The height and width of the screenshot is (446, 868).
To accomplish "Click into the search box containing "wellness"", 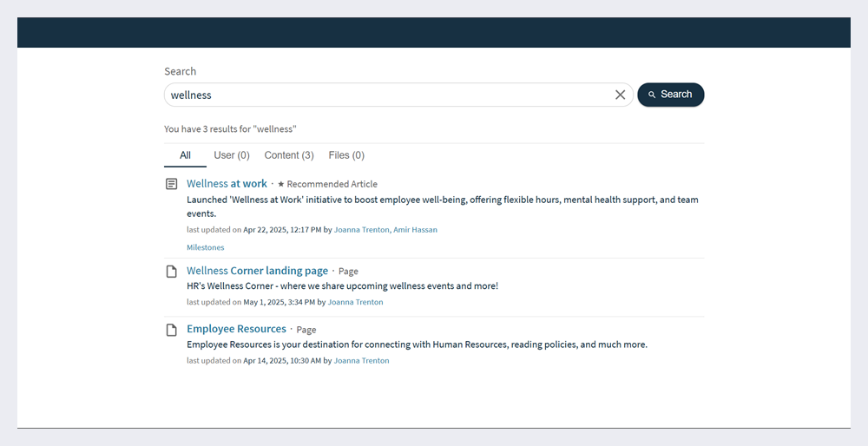I will 386,95.
